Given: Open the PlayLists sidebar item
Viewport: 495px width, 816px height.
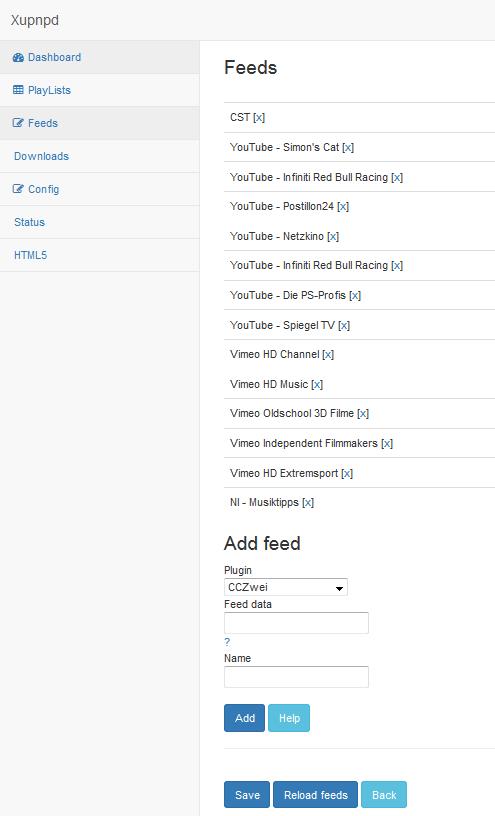Looking at the screenshot, I should coord(99,90).
